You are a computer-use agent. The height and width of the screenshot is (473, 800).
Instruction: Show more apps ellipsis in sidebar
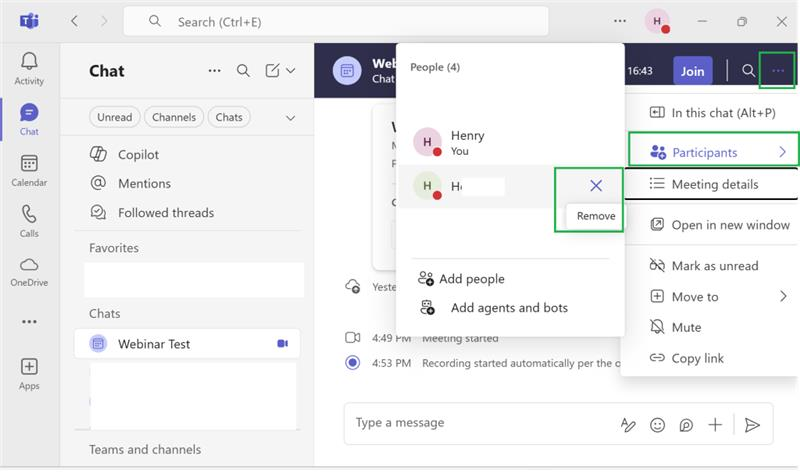pyautogui.click(x=29, y=321)
